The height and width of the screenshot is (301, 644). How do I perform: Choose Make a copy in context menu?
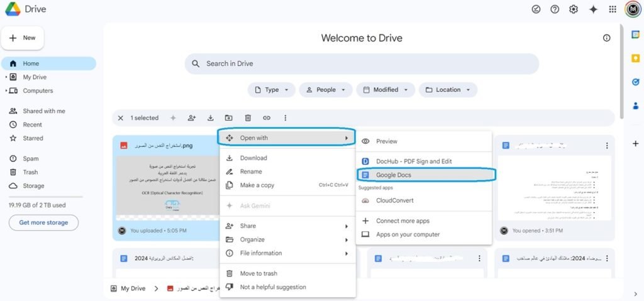287,185
